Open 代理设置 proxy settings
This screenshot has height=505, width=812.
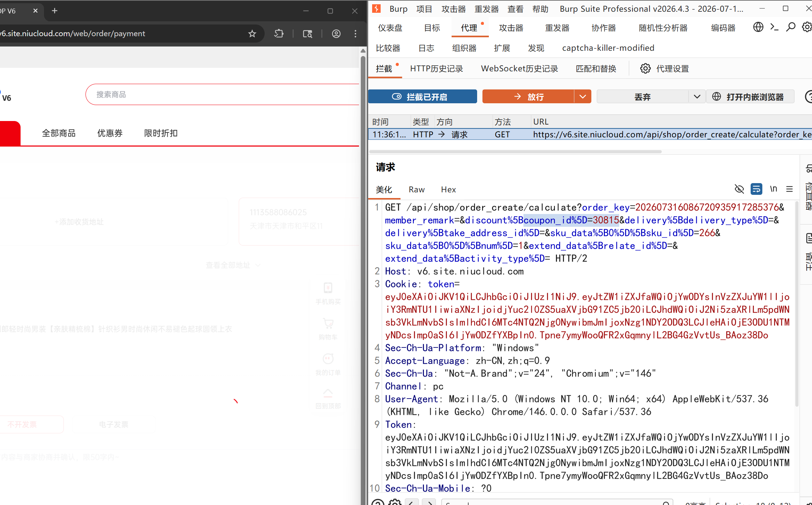(x=664, y=68)
